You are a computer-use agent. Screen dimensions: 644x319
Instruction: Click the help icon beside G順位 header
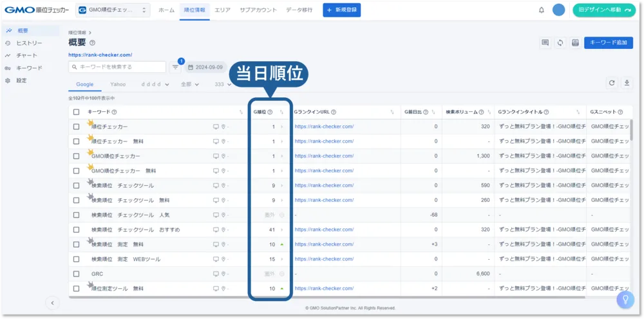click(270, 112)
